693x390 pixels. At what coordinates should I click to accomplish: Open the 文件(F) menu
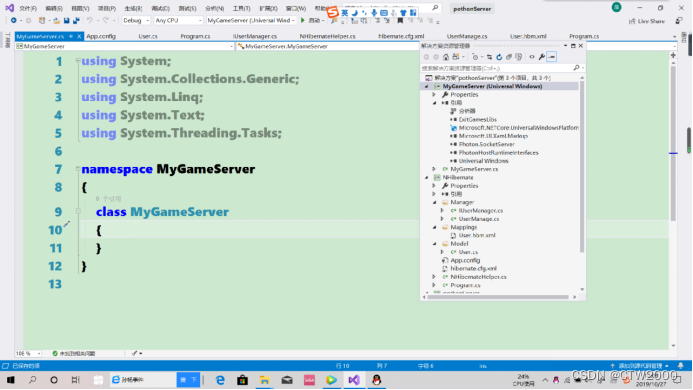pos(28,8)
